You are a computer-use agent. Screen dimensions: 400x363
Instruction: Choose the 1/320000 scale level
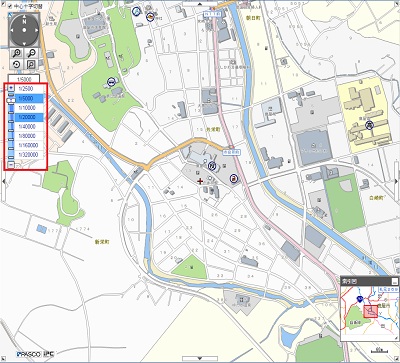pos(29,155)
